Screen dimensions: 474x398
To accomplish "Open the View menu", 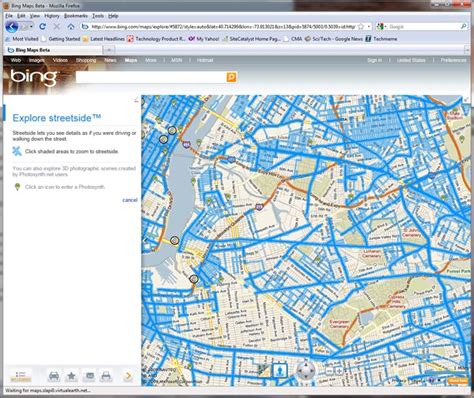I will click(x=35, y=16).
